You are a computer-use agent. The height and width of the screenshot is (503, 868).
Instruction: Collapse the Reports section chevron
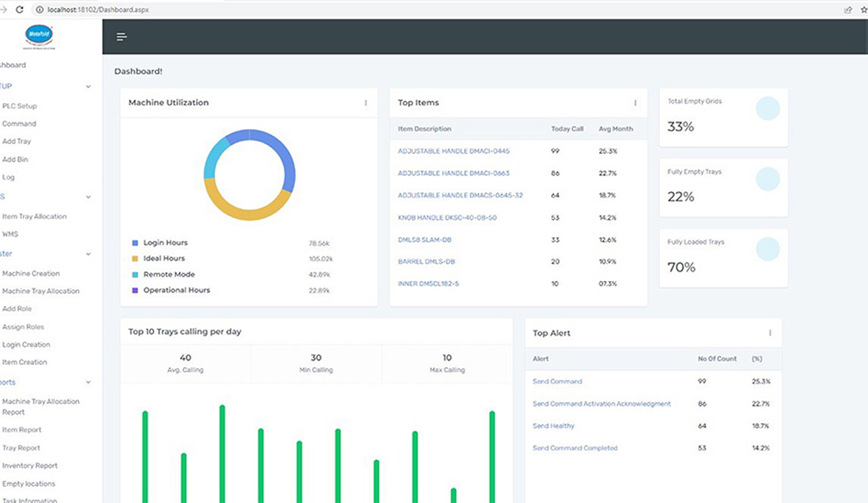tap(88, 383)
